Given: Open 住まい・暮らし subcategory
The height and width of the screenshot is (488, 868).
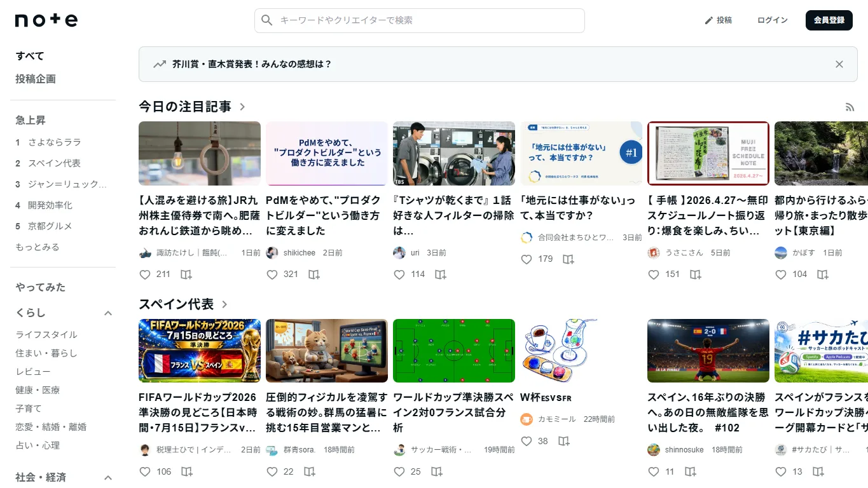Looking at the screenshot, I should click(46, 353).
